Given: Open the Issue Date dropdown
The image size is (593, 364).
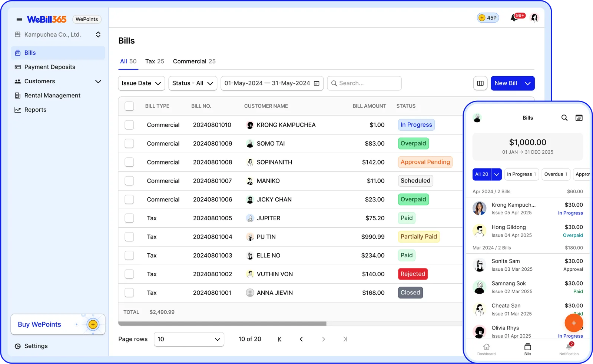Looking at the screenshot, I should [x=142, y=83].
